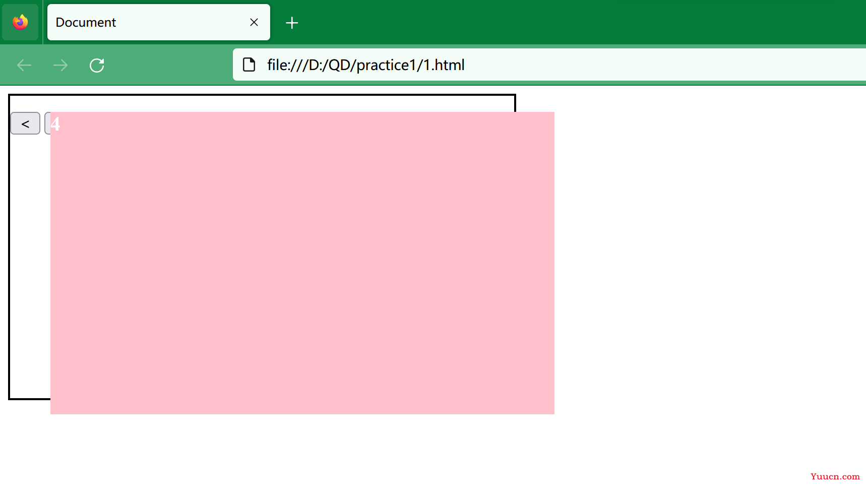Go back one page
866x504 pixels.
coord(24,65)
